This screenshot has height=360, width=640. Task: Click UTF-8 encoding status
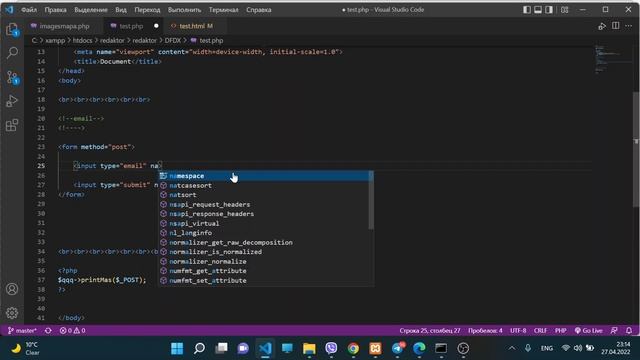pos(518,330)
